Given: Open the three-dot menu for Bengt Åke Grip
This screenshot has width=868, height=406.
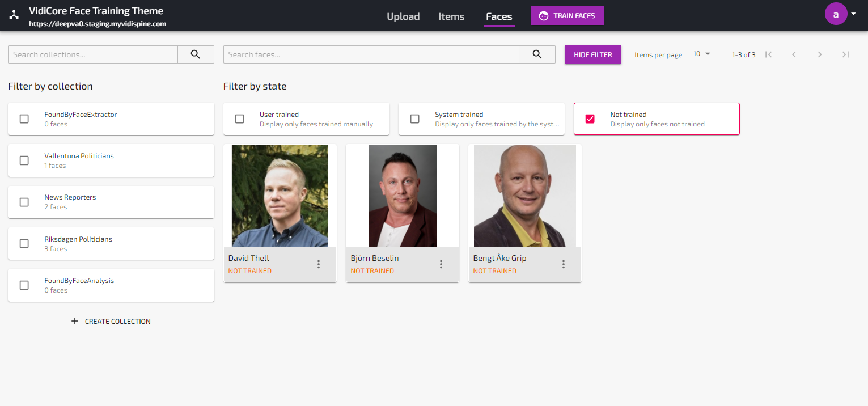Looking at the screenshot, I should (564, 264).
